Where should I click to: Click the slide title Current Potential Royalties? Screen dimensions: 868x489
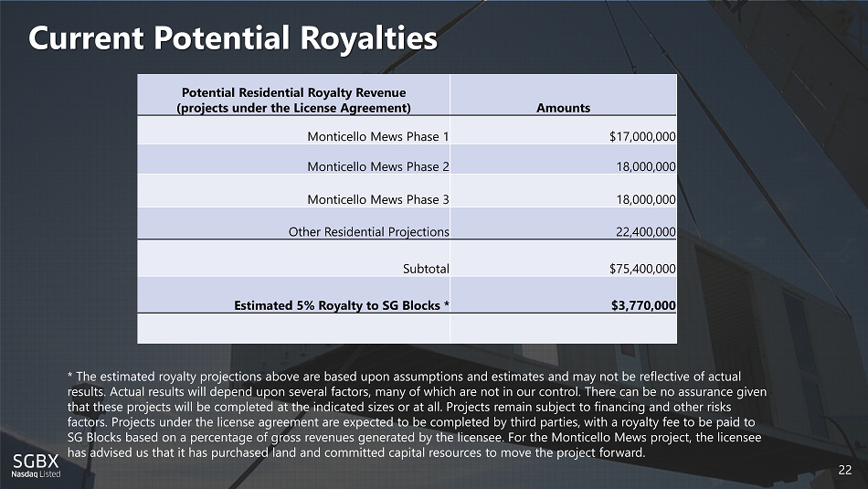pyautogui.click(x=233, y=38)
